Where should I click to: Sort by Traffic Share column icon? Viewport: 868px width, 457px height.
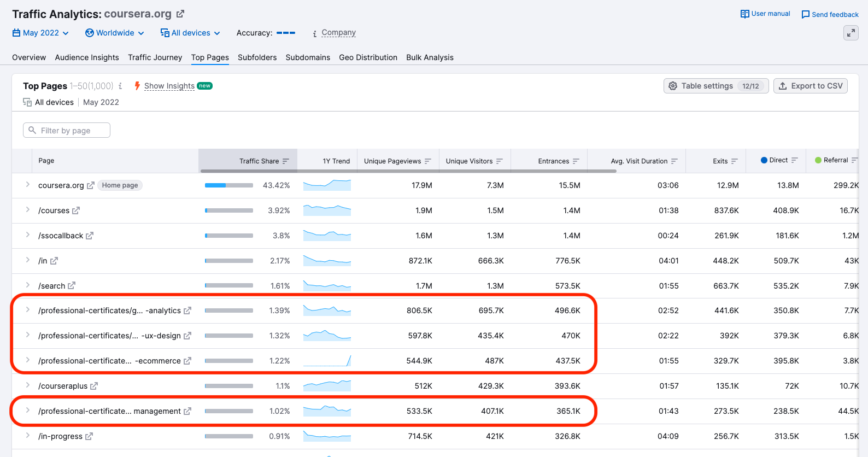point(285,161)
